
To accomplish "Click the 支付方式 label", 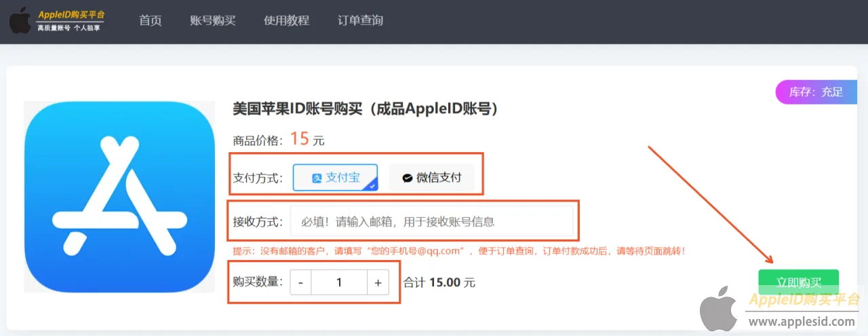I will point(258,178).
